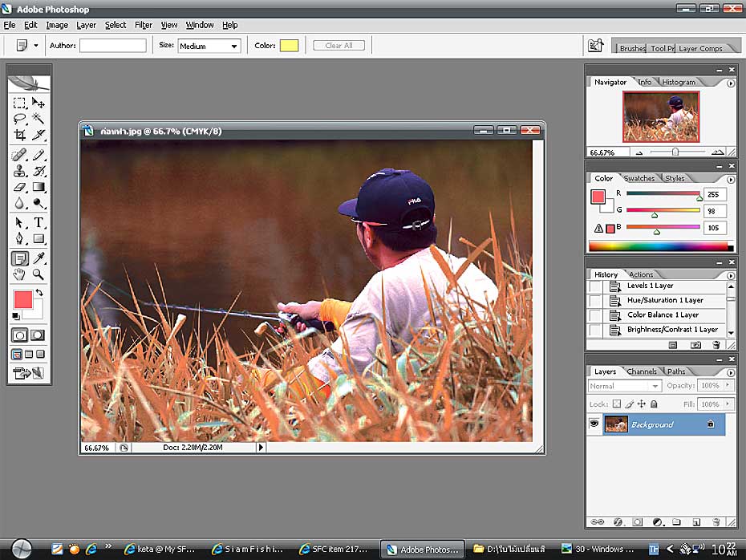This screenshot has width=746, height=560.
Task: Toggle the Color Balance 1 Layer history checkbox
Action: click(x=594, y=315)
